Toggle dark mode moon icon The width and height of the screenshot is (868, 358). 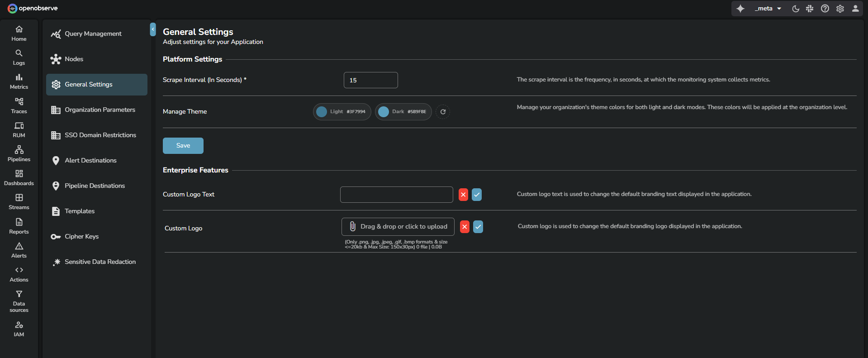796,9
